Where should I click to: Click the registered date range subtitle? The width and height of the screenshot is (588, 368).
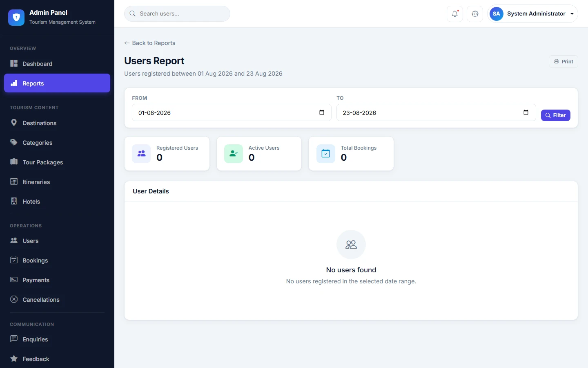[203, 74]
